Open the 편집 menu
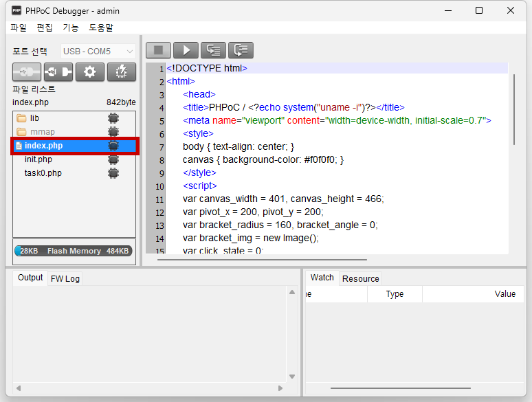 point(45,27)
